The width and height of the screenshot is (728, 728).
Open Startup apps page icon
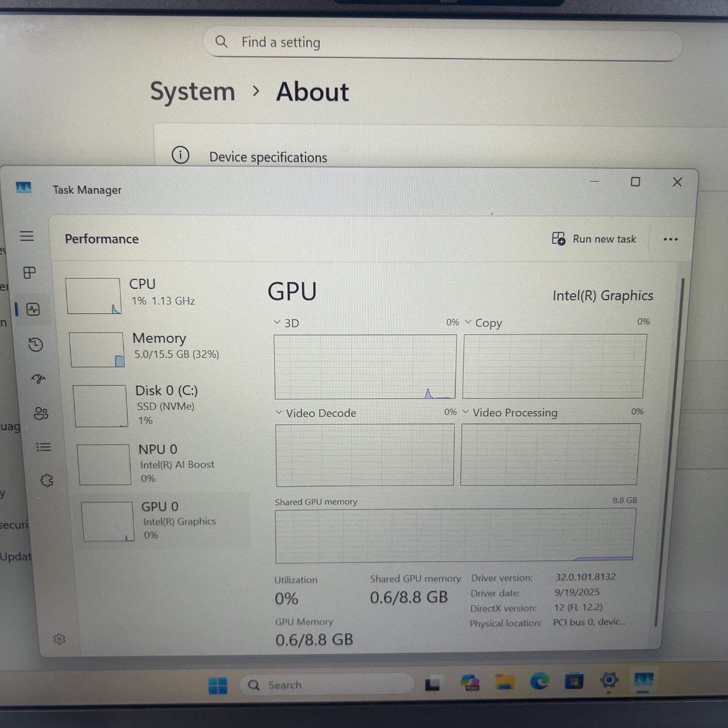tap(38, 379)
